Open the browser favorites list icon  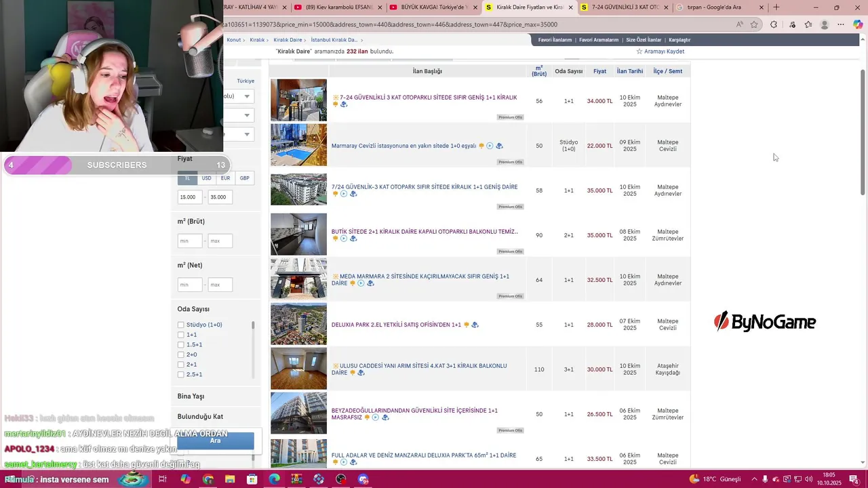pyautogui.click(x=808, y=24)
